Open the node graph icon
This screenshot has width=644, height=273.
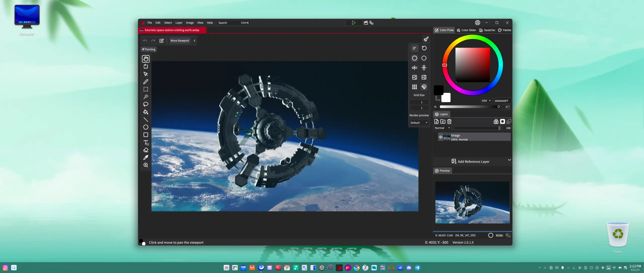pos(371,23)
